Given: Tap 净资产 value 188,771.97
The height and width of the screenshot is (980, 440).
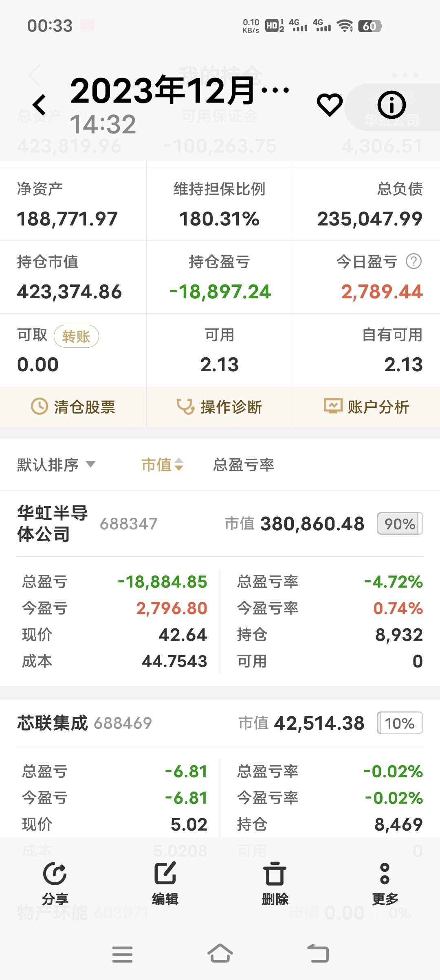Looking at the screenshot, I should 67,219.
